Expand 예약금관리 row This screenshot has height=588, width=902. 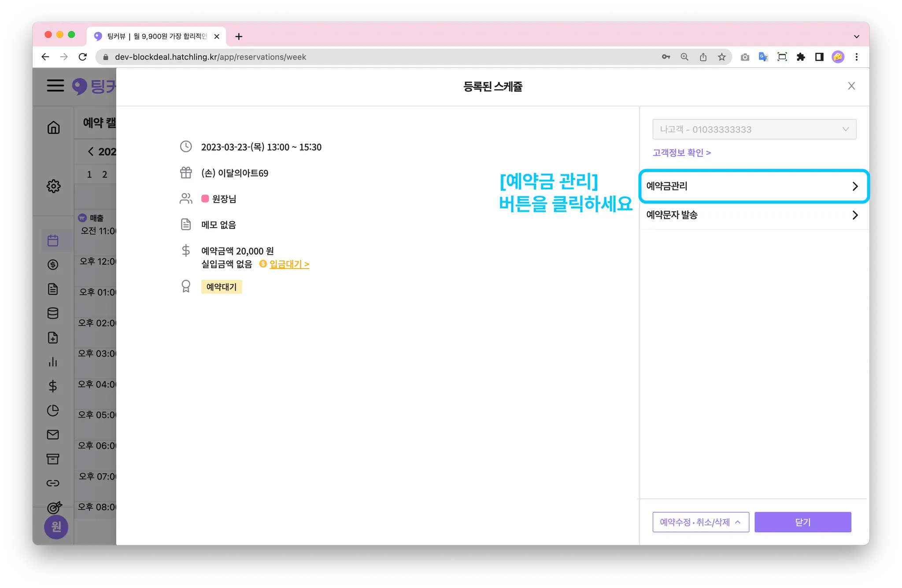[753, 186]
